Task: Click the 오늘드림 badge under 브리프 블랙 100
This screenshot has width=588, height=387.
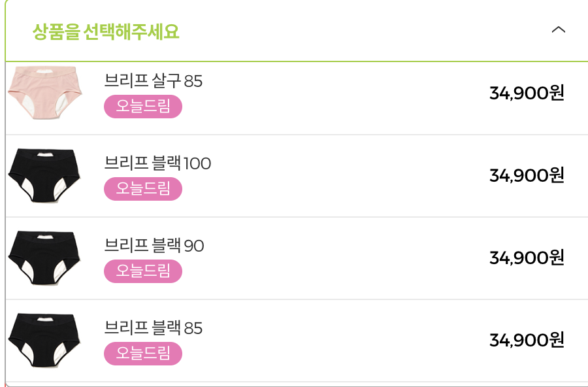Action: click(143, 189)
